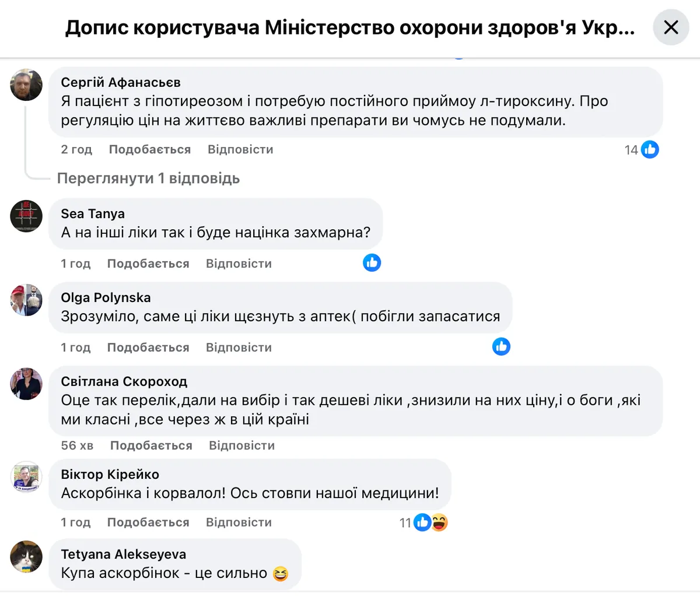
Task: Open Sea Tanya's avatar
Action: pyautogui.click(x=26, y=216)
